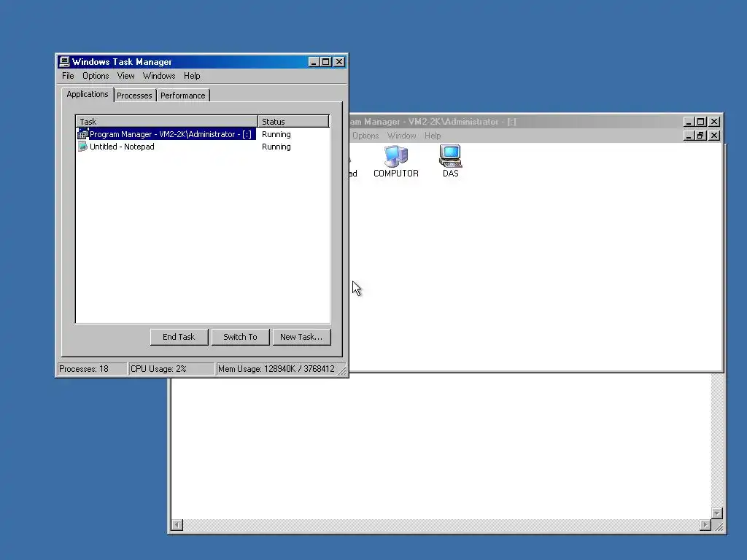Image resolution: width=747 pixels, height=560 pixels.
Task: Switch to the Performance tab
Action: click(183, 96)
